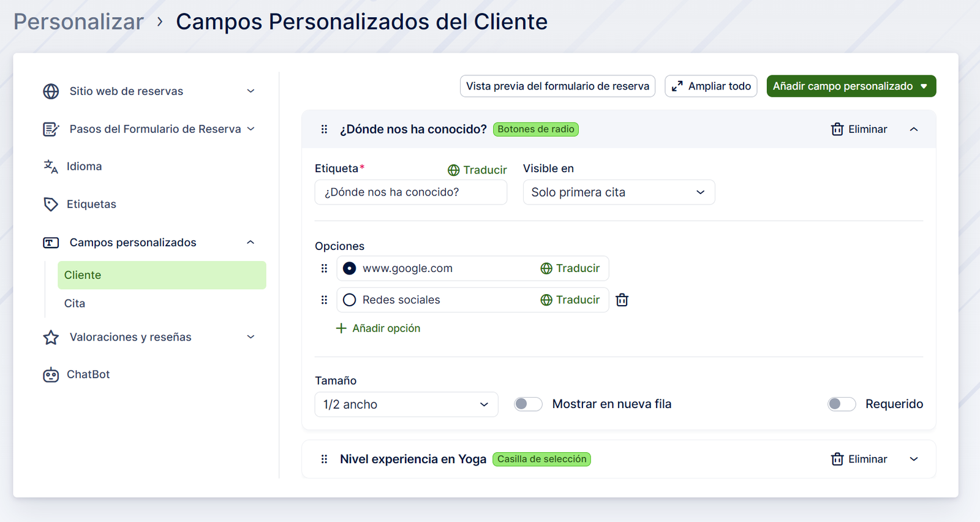Screen dimensions: 980x522
Task: Click Vista previa del formulario de reserva
Action: 557,86
